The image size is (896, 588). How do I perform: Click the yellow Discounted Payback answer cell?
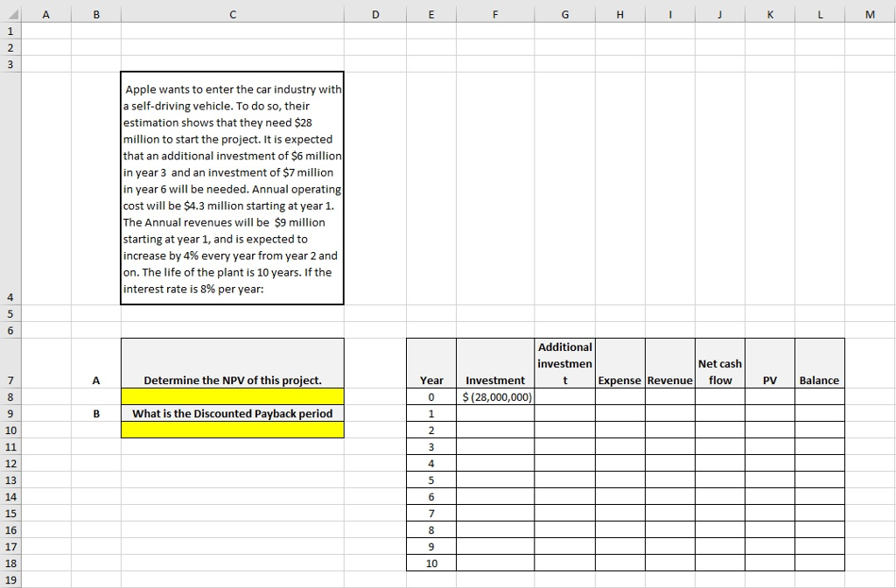click(x=232, y=430)
